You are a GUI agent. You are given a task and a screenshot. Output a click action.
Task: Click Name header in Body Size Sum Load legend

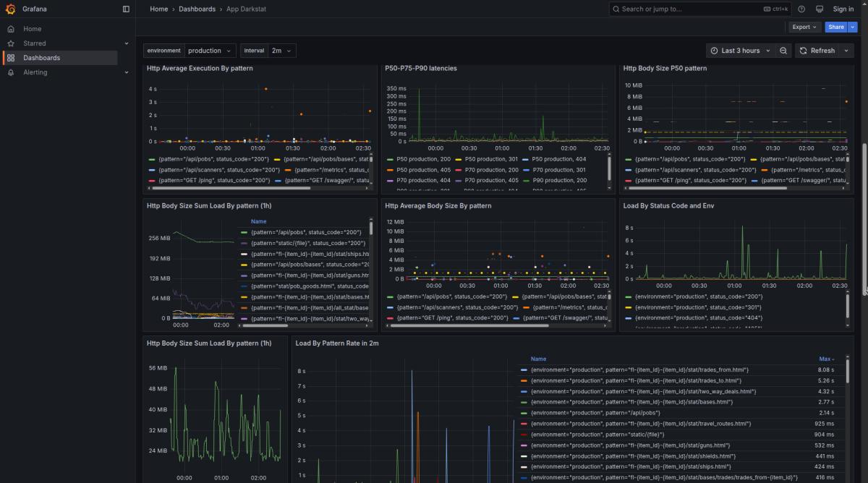pyautogui.click(x=258, y=222)
